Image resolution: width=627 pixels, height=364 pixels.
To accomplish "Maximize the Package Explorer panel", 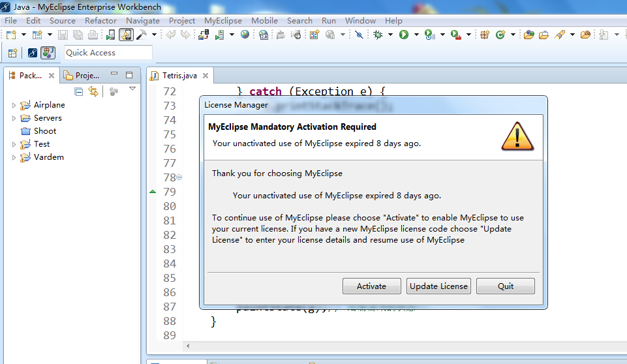I will tap(129, 75).
